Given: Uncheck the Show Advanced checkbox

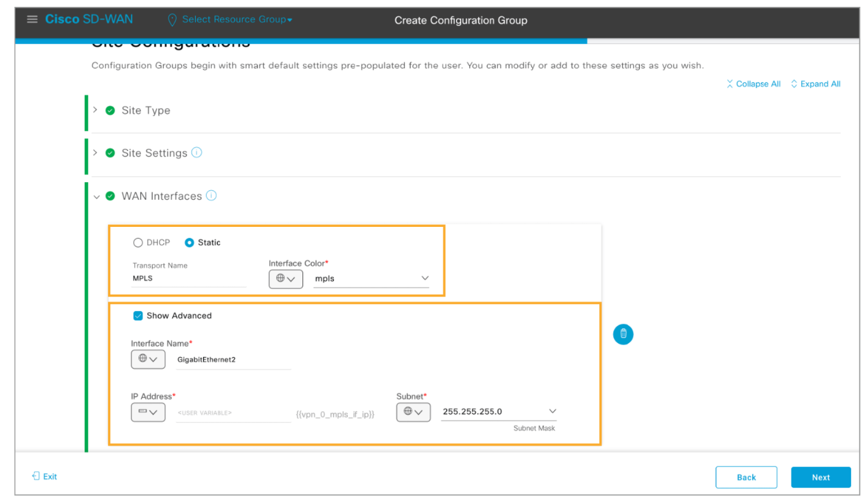Looking at the screenshot, I should (138, 316).
